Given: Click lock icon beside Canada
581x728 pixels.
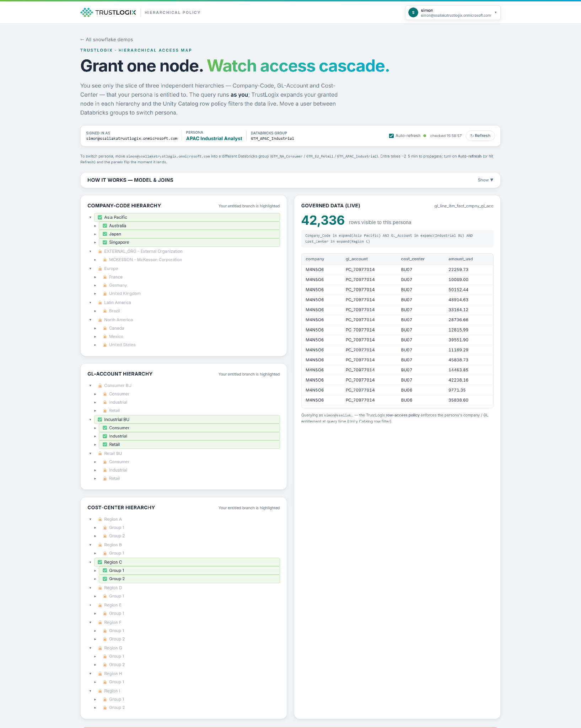Looking at the screenshot, I should pyautogui.click(x=105, y=328).
